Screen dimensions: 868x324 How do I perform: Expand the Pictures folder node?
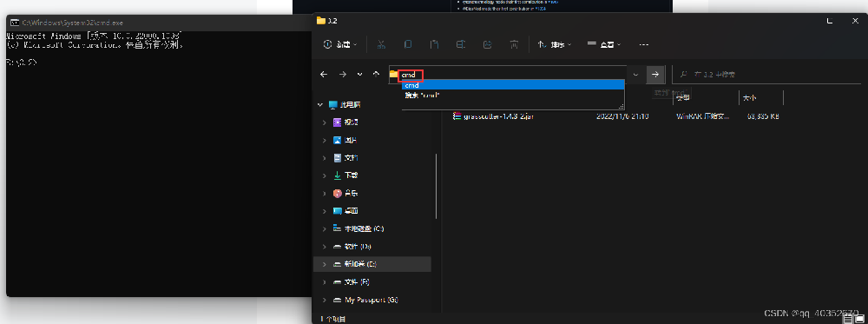pos(325,140)
